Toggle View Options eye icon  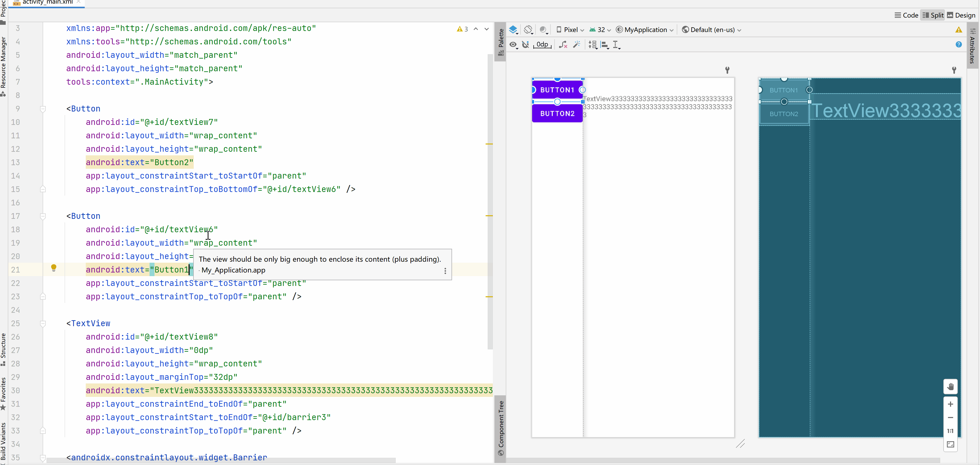point(513,45)
